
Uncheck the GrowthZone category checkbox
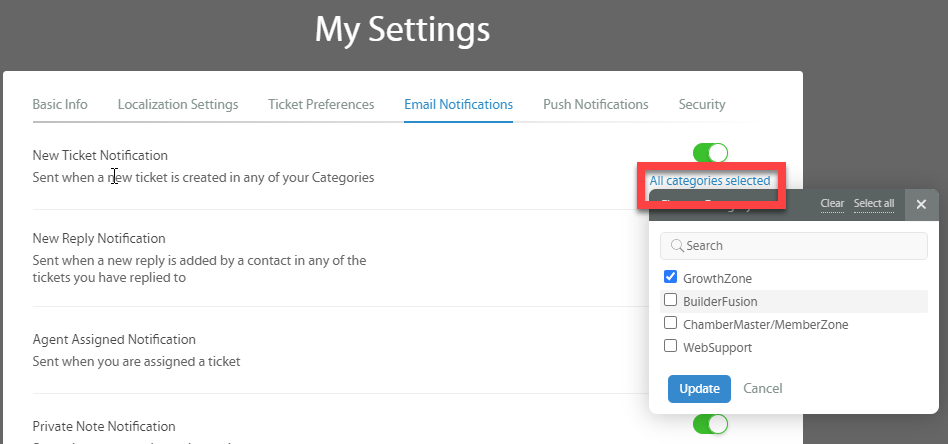coord(670,278)
